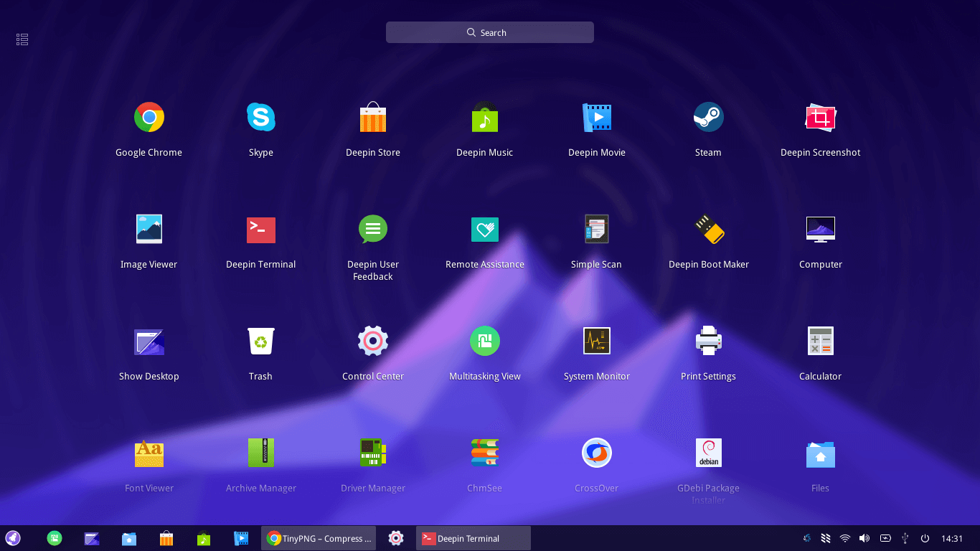Launch the CrossOver application
Viewport: 980px width, 551px height.
(596, 453)
